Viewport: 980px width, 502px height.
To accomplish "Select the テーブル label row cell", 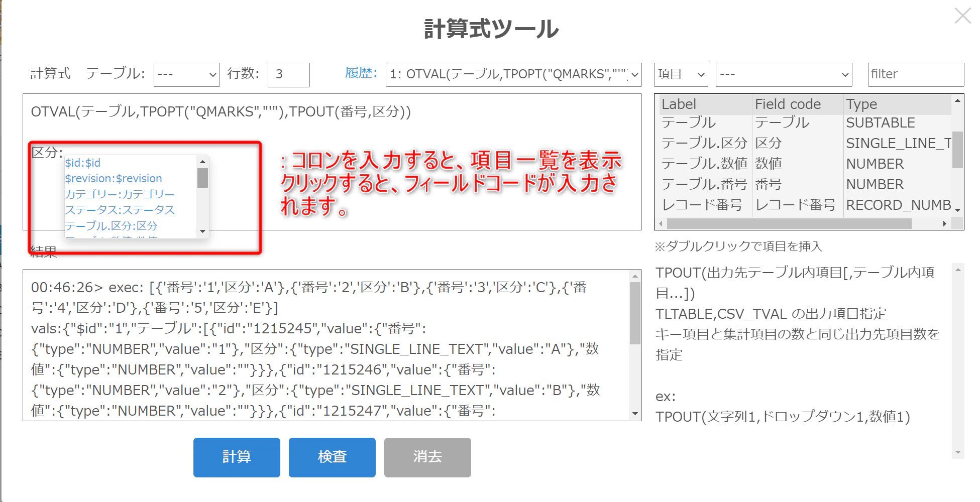I will 706,122.
